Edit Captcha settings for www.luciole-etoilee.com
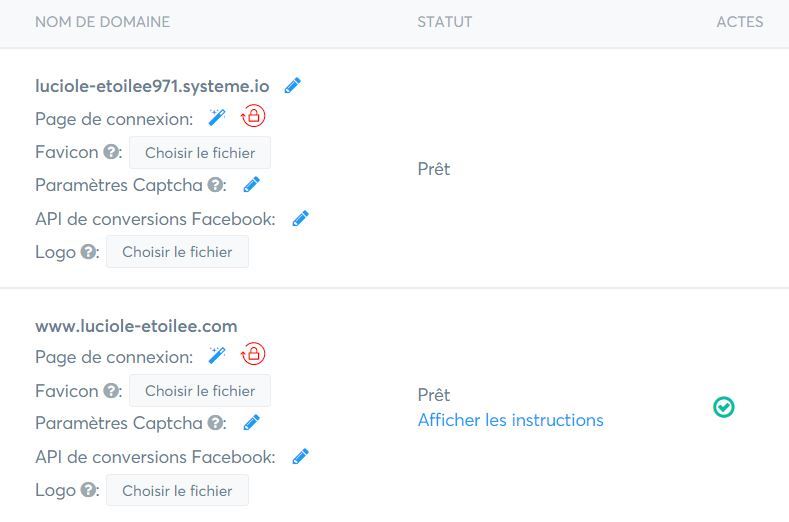The image size is (789, 522). click(252, 422)
